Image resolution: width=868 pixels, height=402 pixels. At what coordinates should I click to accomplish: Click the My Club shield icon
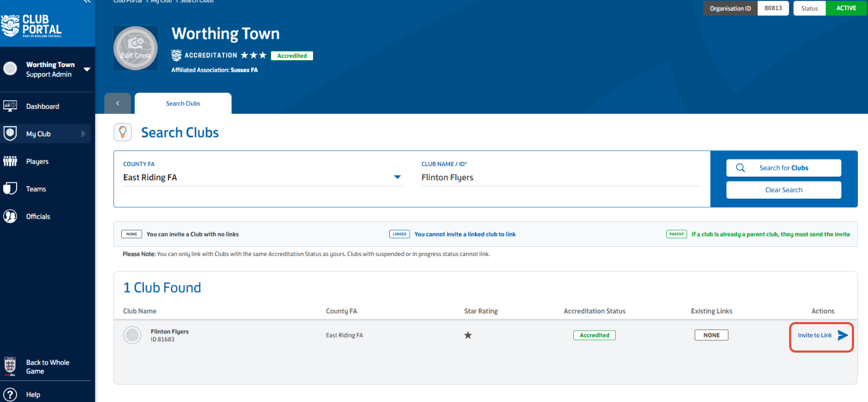[10, 133]
